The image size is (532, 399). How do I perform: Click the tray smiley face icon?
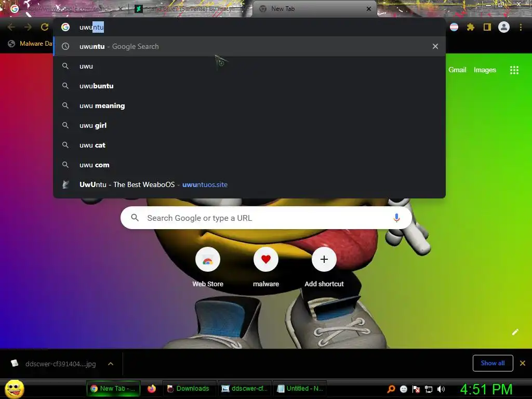pyautogui.click(x=403, y=389)
